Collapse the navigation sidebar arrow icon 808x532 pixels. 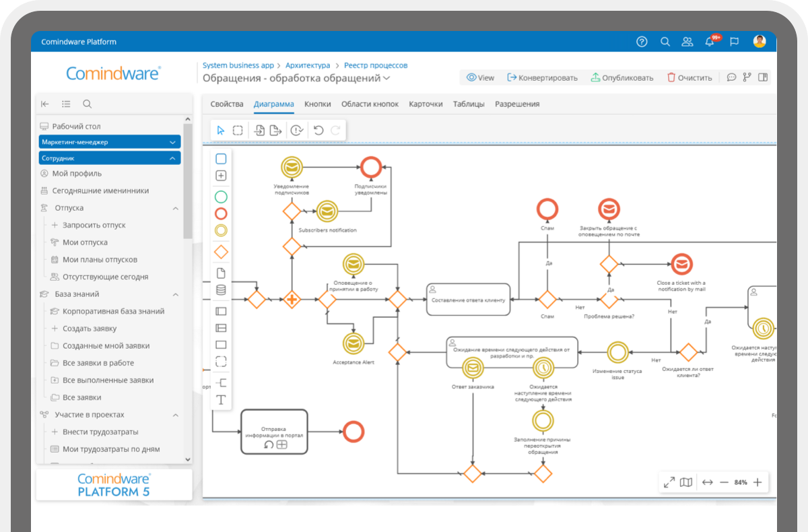point(45,104)
